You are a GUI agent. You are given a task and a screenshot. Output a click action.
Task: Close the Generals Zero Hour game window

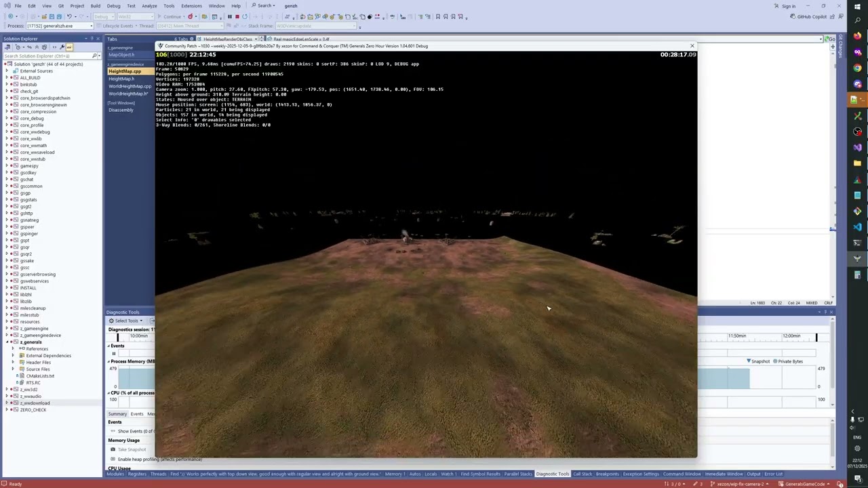(692, 46)
